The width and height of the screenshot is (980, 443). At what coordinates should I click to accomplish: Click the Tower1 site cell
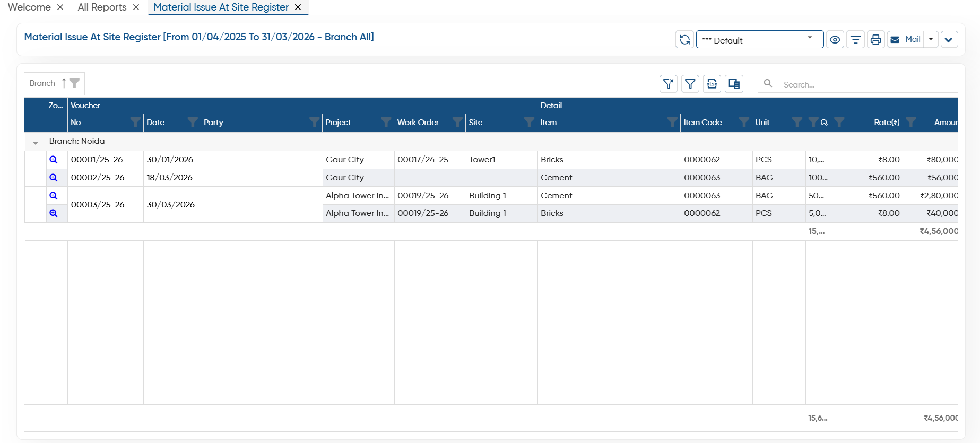coord(502,160)
